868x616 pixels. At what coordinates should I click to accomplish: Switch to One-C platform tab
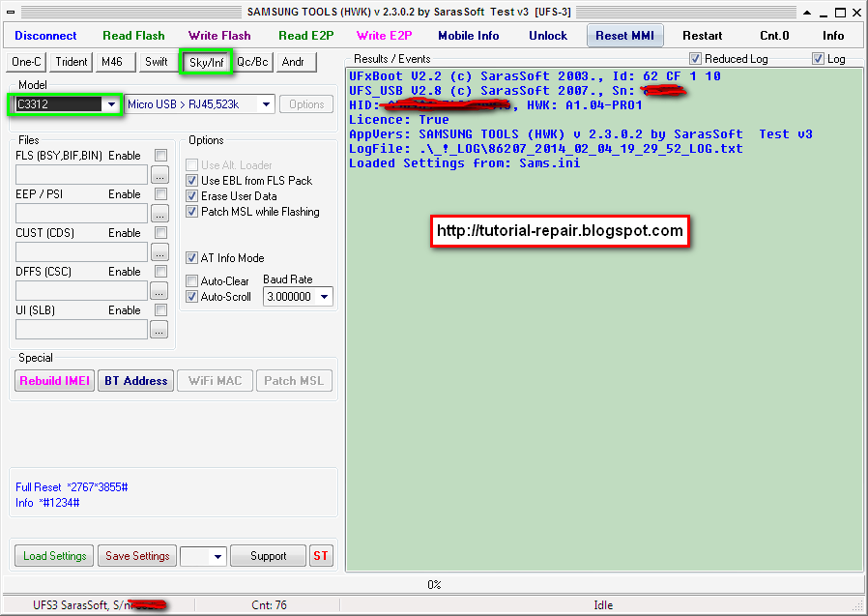click(26, 62)
